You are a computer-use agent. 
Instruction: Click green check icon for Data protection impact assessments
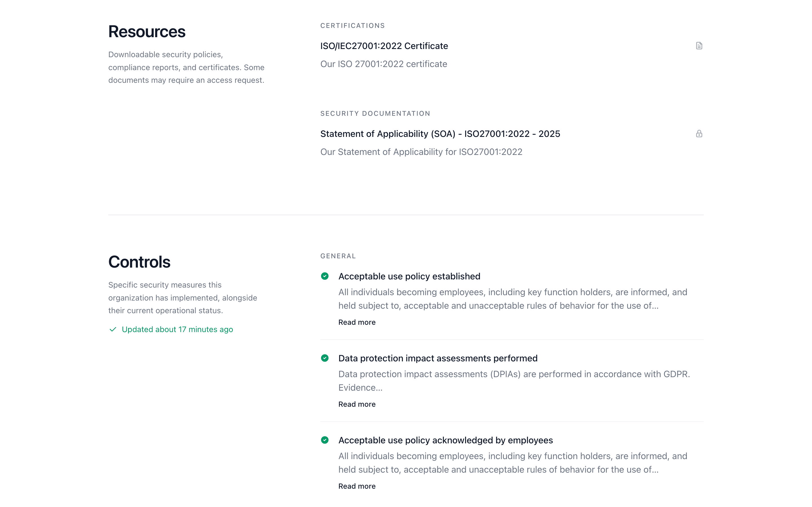[325, 358]
